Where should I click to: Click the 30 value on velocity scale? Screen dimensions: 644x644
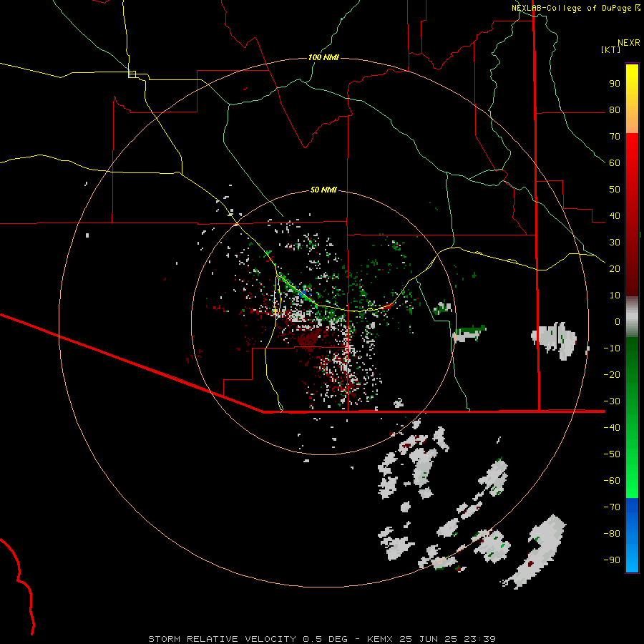(x=615, y=243)
